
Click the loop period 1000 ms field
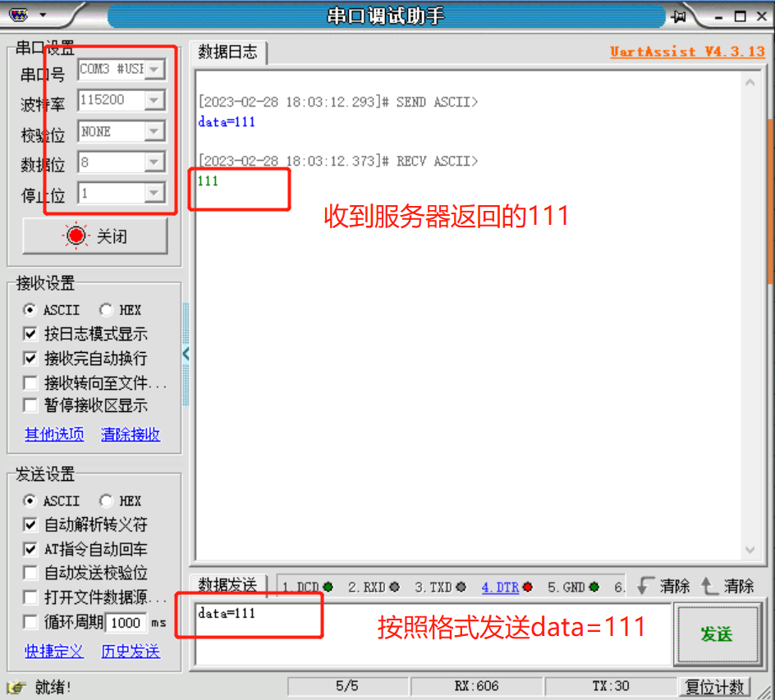[x=126, y=622]
